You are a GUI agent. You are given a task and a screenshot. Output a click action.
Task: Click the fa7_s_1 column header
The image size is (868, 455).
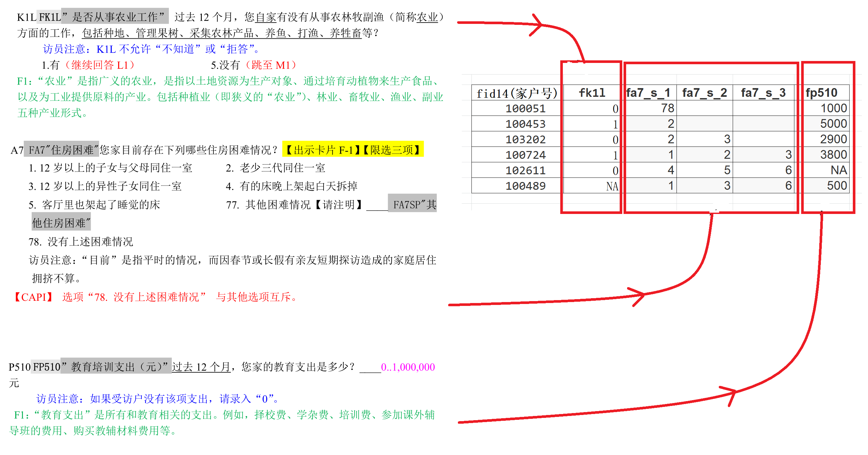pyautogui.click(x=648, y=93)
